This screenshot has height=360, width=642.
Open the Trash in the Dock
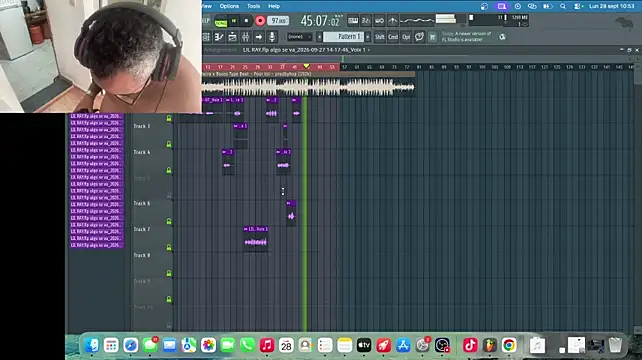point(615,345)
